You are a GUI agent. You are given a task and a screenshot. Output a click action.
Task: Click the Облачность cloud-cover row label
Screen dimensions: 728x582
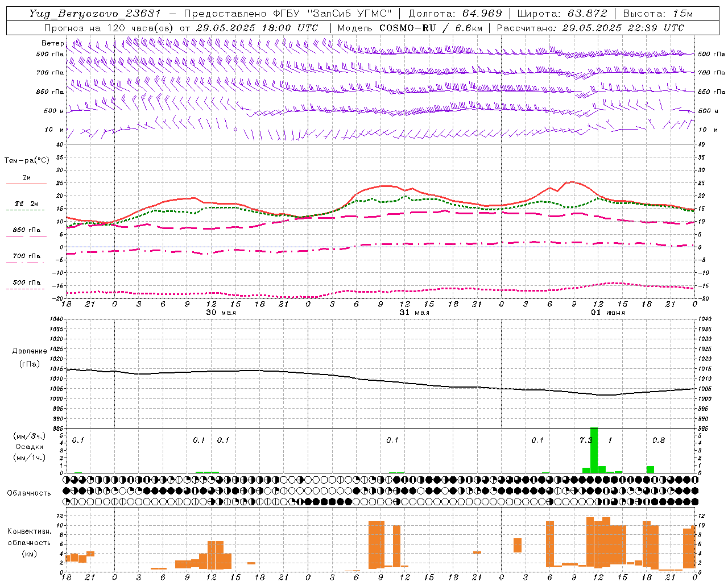pyautogui.click(x=29, y=493)
